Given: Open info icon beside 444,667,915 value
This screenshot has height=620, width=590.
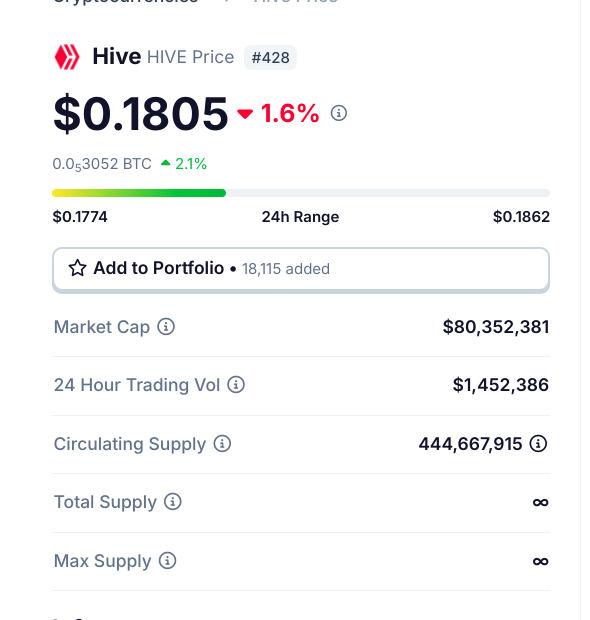Looking at the screenshot, I should [x=539, y=444].
